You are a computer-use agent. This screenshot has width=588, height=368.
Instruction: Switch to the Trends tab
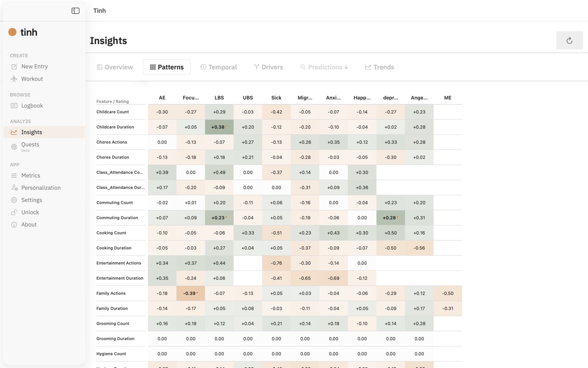coord(380,67)
